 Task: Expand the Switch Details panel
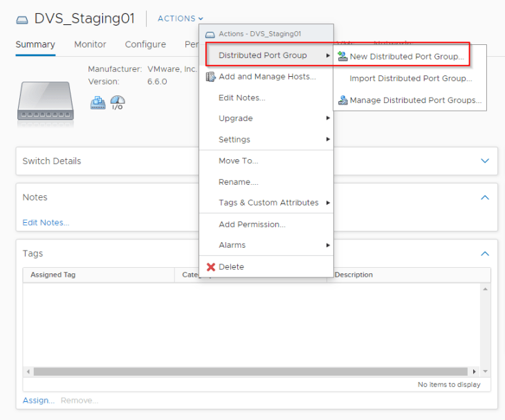point(484,161)
